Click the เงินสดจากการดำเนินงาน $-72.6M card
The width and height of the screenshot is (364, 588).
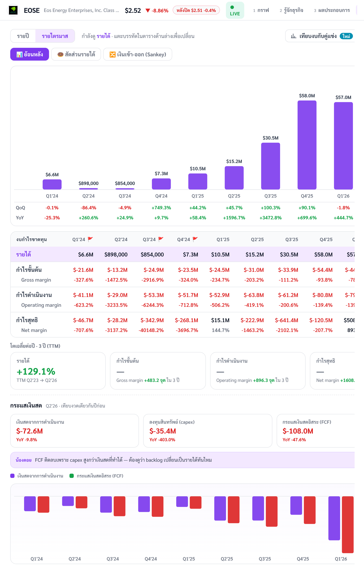(75, 431)
